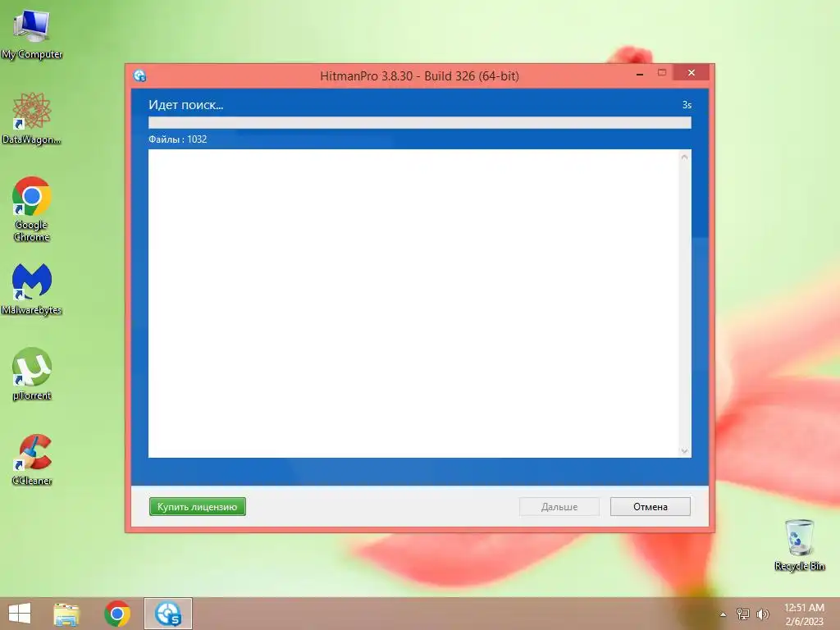Image resolution: width=840 pixels, height=630 pixels.
Task: Click the HitmanPro title bar icon
Action: tap(139, 75)
